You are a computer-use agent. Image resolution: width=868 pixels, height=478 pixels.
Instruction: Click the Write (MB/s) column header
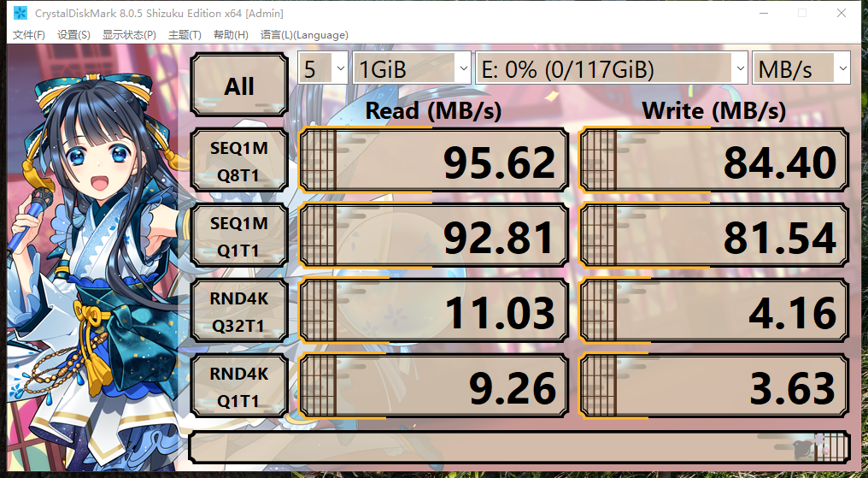[714, 111]
